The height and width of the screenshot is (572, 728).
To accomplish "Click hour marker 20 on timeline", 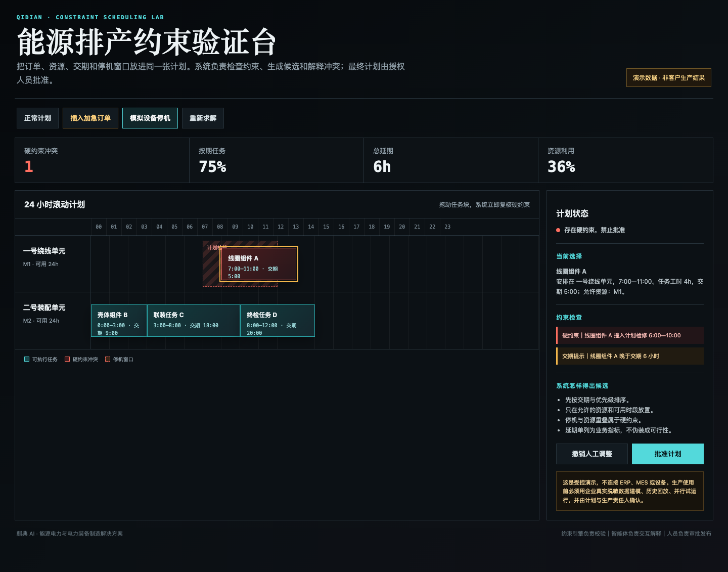I will (402, 227).
